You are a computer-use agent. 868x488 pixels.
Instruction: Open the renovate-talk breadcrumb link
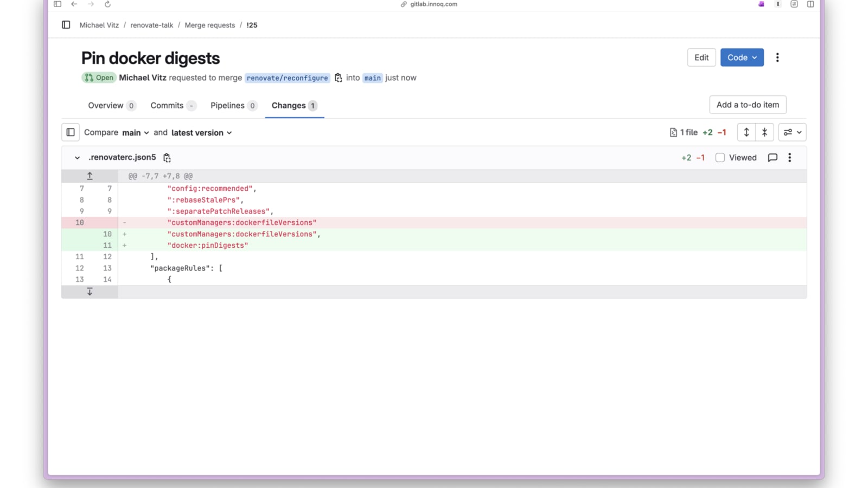pos(152,25)
